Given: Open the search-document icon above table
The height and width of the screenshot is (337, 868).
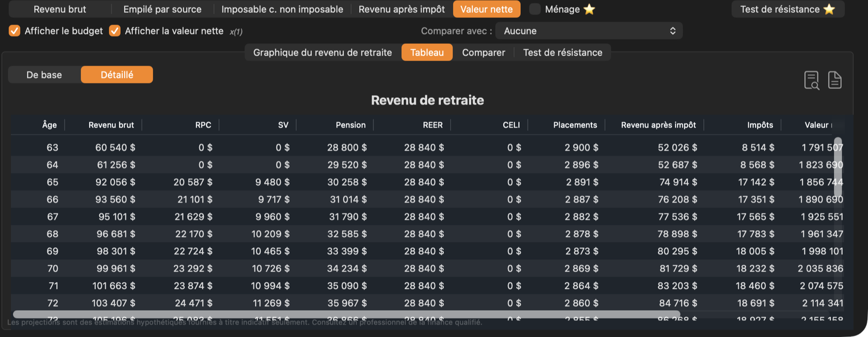Looking at the screenshot, I should tap(811, 80).
